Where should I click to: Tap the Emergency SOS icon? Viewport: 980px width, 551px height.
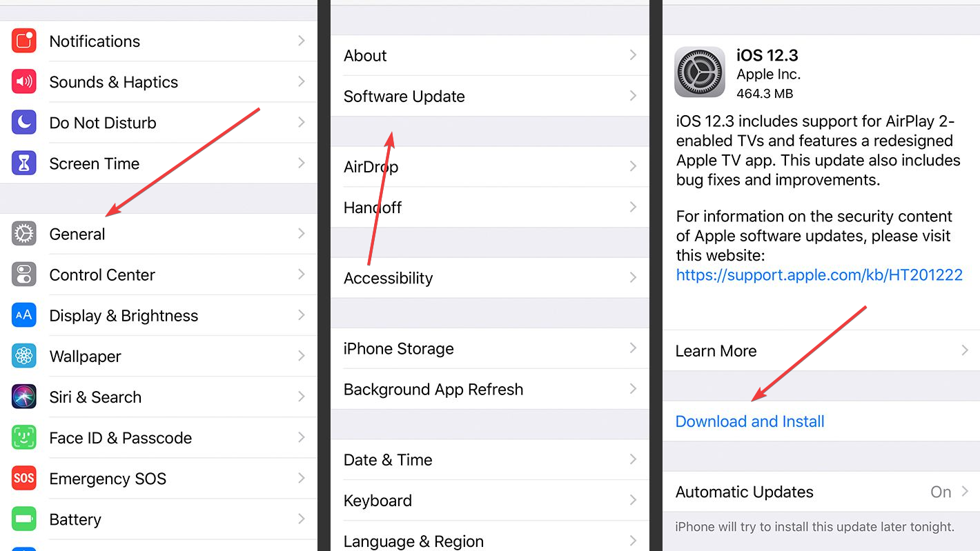24,478
